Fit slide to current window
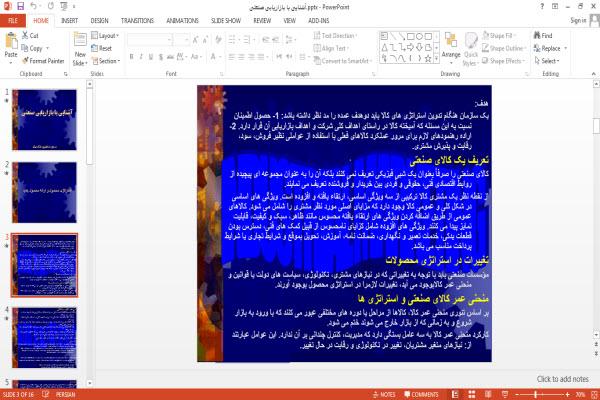The image size is (600, 400). click(594, 394)
